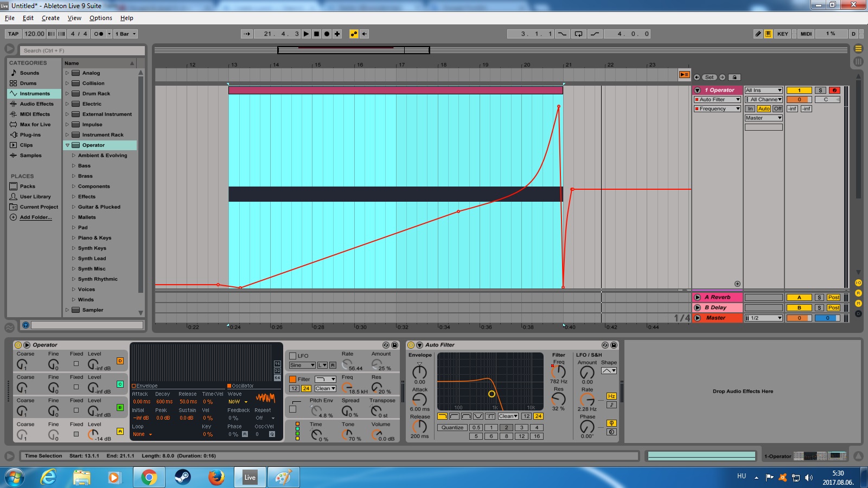Toggle the Follow button in transport
Image resolution: width=868 pixels, height=488 pixels.
click(247, 34)
